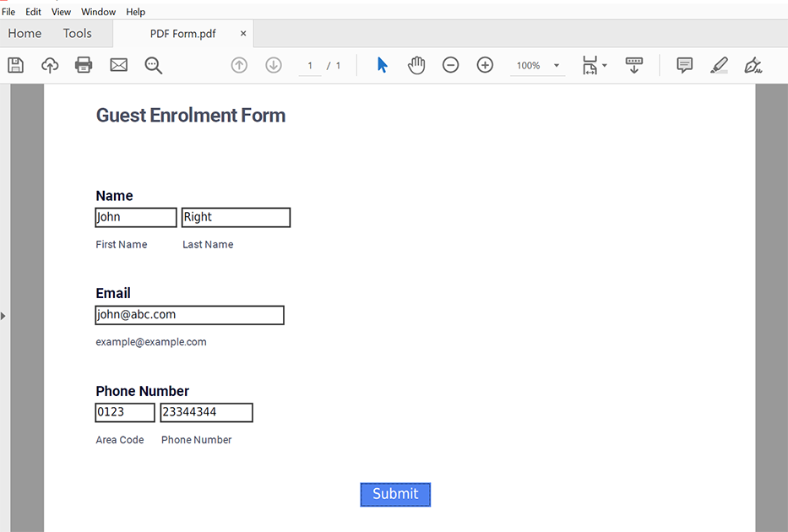This screenshot has width=788, height=532.
Task: Click the Phone Number field with 23344344
Action: 207,412
